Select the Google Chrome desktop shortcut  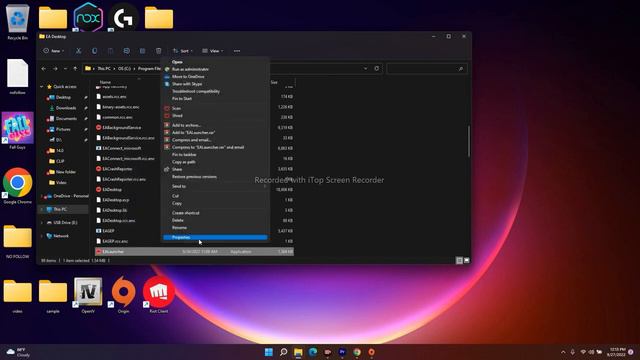coord(18,186)
